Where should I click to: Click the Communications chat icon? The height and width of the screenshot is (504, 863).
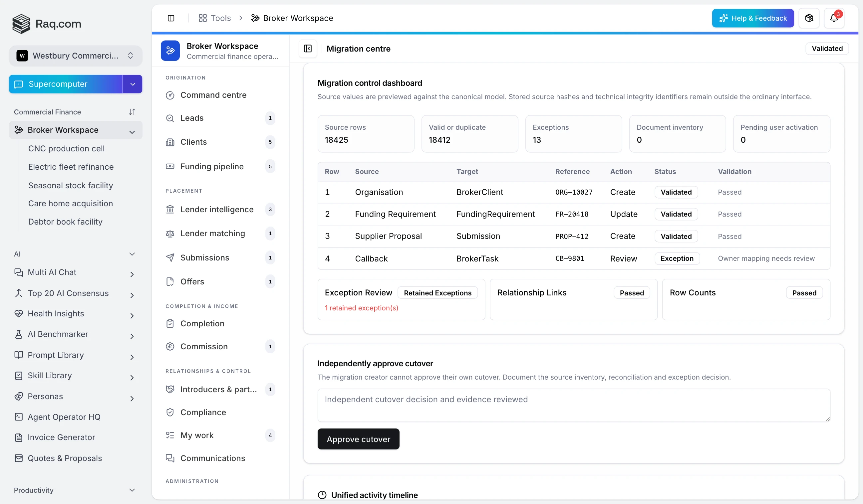coord(170,458)
